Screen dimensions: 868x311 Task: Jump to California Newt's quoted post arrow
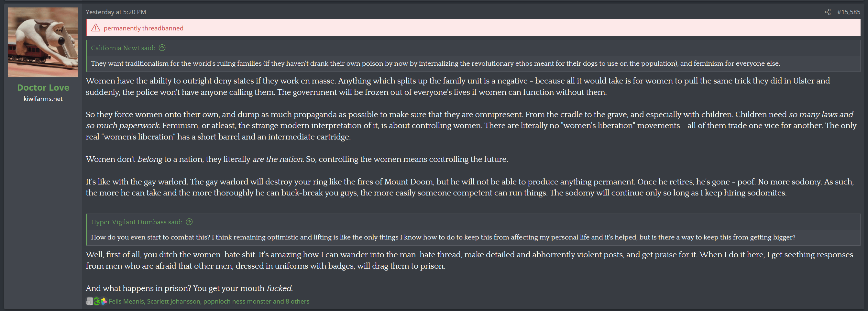[162, 48]
